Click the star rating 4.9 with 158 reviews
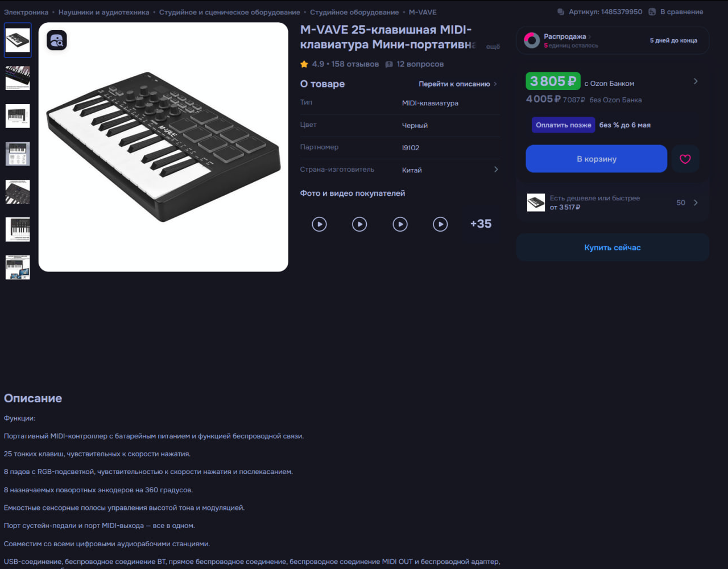The width and height of the screenshot is (728, 569). (x=340, y=64)
